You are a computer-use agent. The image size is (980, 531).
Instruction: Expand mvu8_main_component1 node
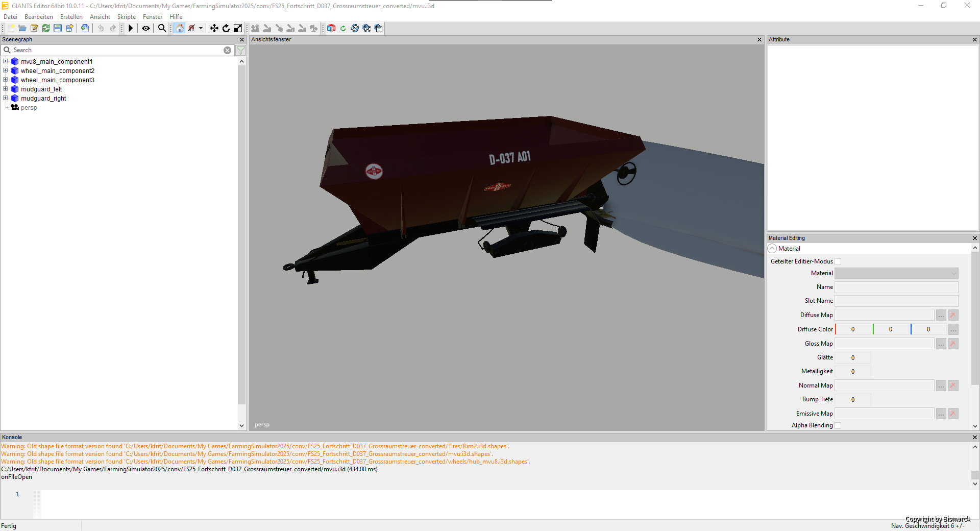tap(6, 61)
